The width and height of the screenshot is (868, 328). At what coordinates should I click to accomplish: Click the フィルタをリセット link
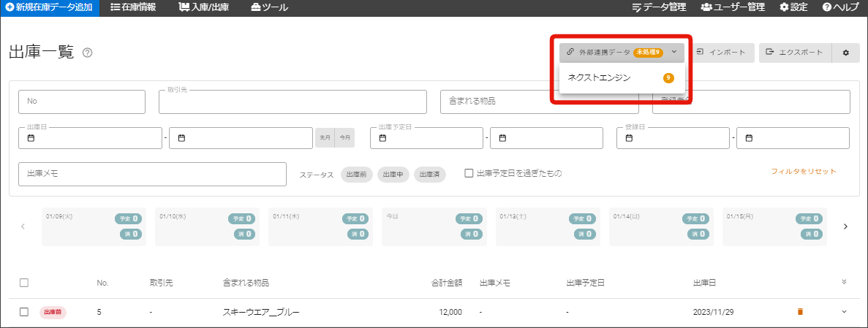click(x=804, y=172)
